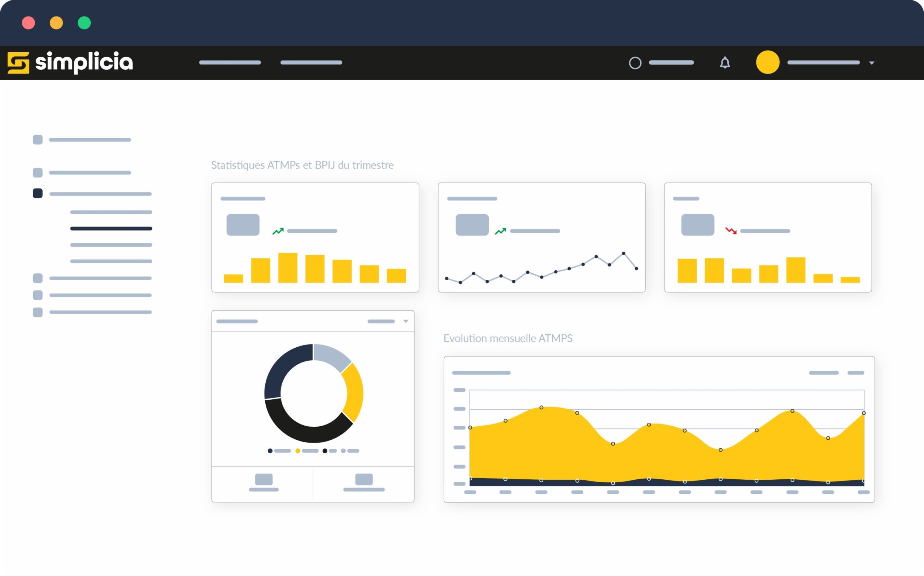Click the circle icon in the top bar

[x=635, y=63]
